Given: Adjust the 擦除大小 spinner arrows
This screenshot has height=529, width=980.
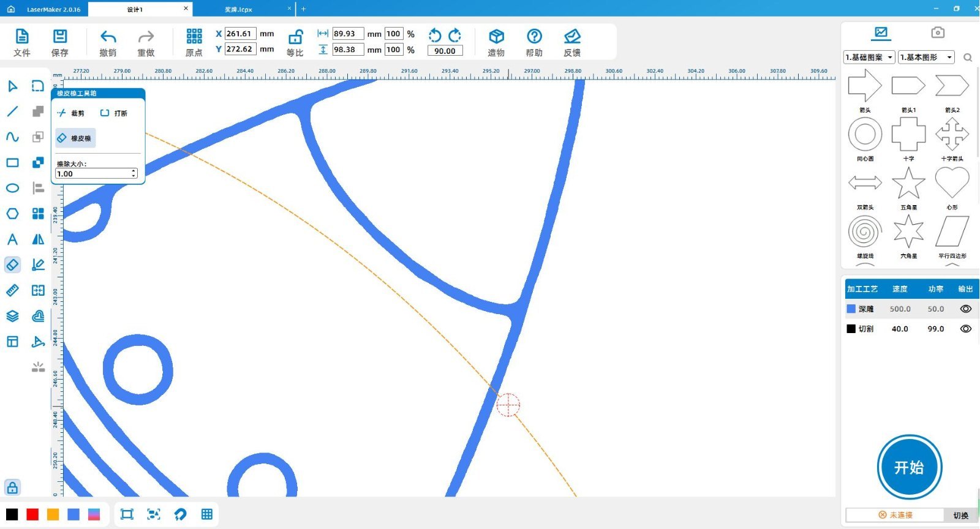Looking at the screenshot, I should point(134,174).
